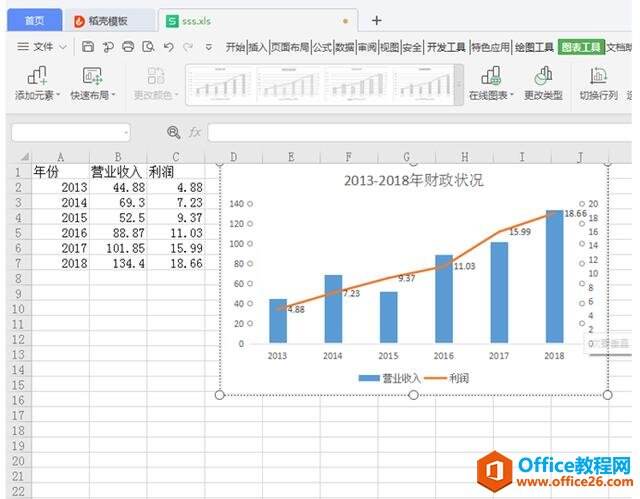This screenshot has height=499, width=640.
Task: Select the sss.xls document tab
Action: tap(258, 20)
